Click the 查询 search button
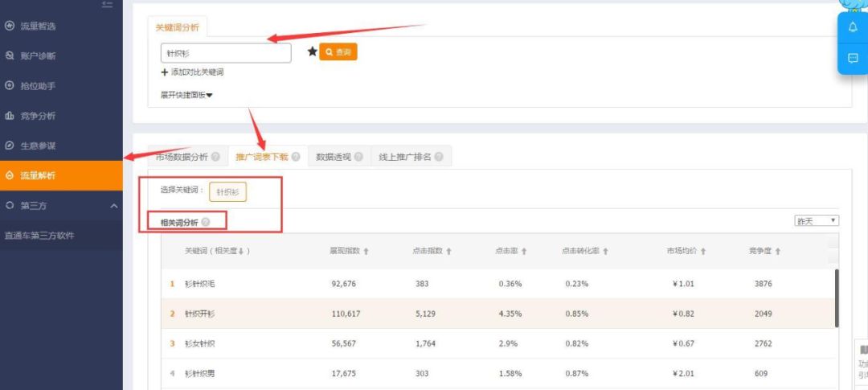868x390 pixels. [338, 52]
